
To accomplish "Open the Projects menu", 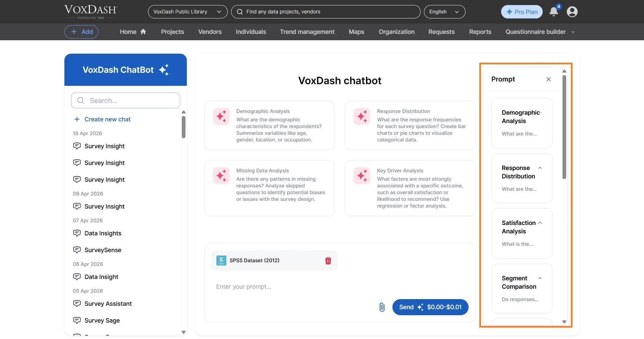I will pos(172,32).
